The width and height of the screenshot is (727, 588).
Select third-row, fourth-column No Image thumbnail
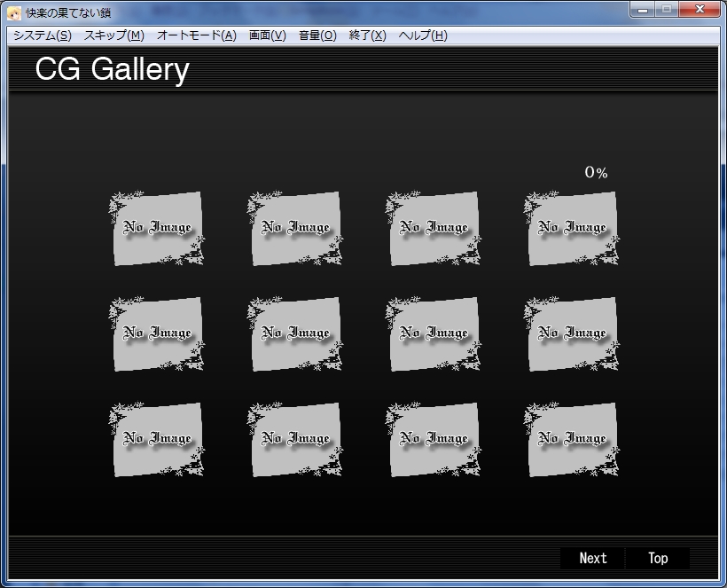click(x=572, y=439)
